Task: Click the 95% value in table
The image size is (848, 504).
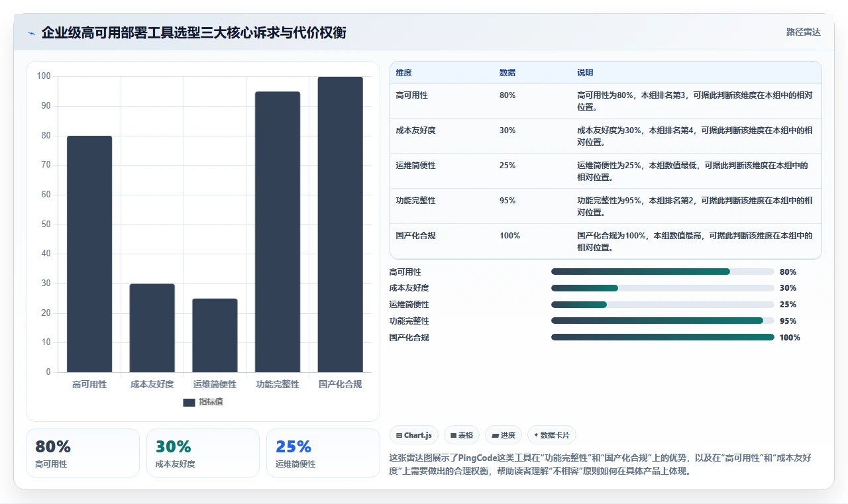Action: [507, 201]
